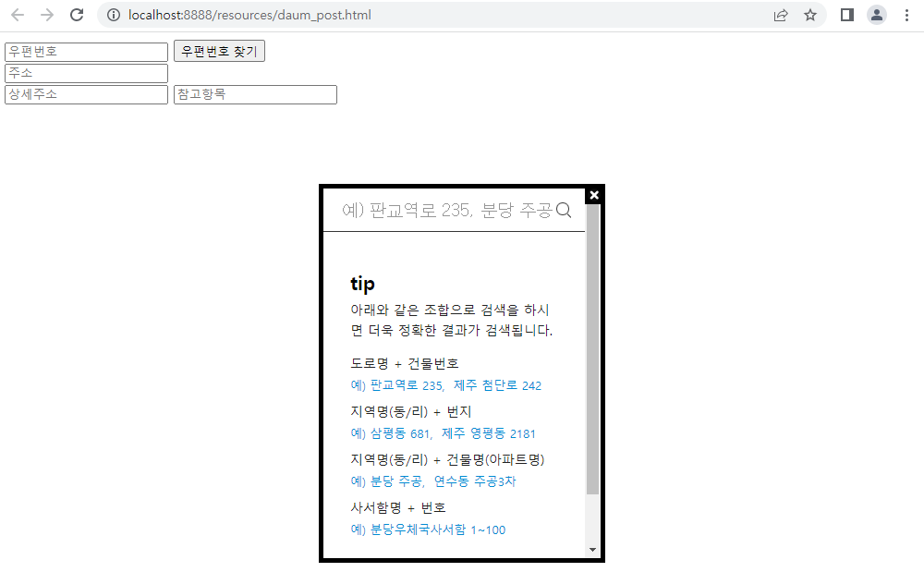Click the browser forward arrow
924x572 pixels.
point(47,16)
